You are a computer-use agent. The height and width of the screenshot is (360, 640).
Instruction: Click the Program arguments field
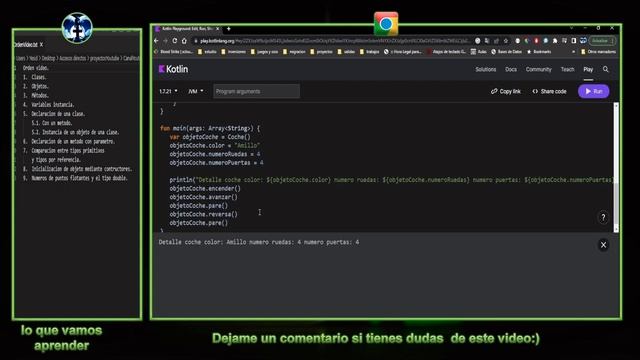256,91
